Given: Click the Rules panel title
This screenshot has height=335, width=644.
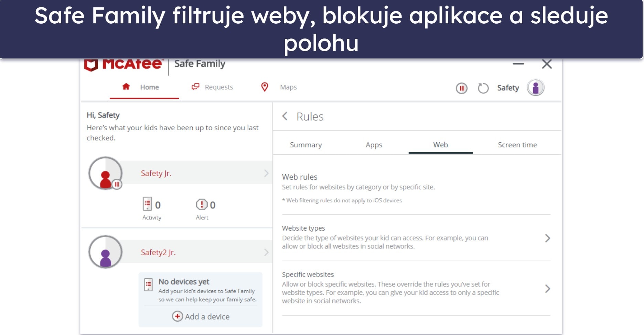Looking at the screenshot, I should tap(310, 116).
